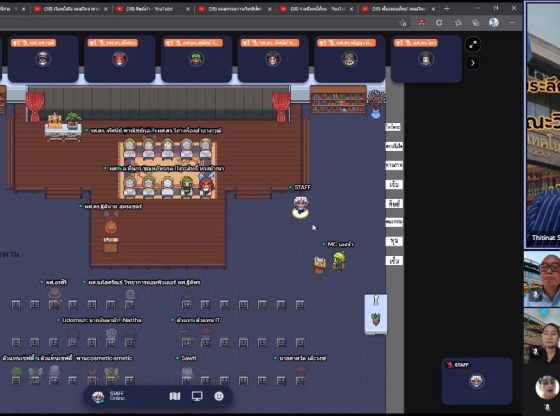
Task: Show next participants with the right chevron
Action: pyautogui.click(x=473, y=64)
